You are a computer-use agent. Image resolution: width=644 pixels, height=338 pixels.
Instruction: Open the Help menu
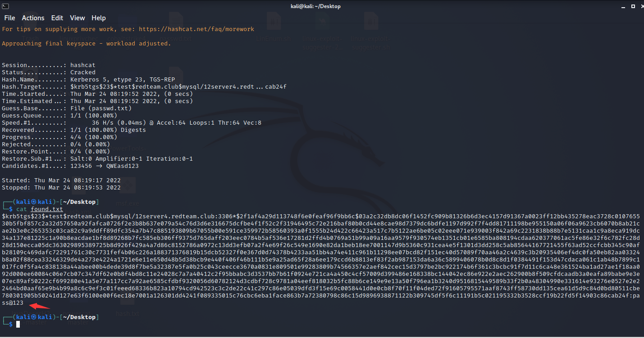[x=99, y=18]
